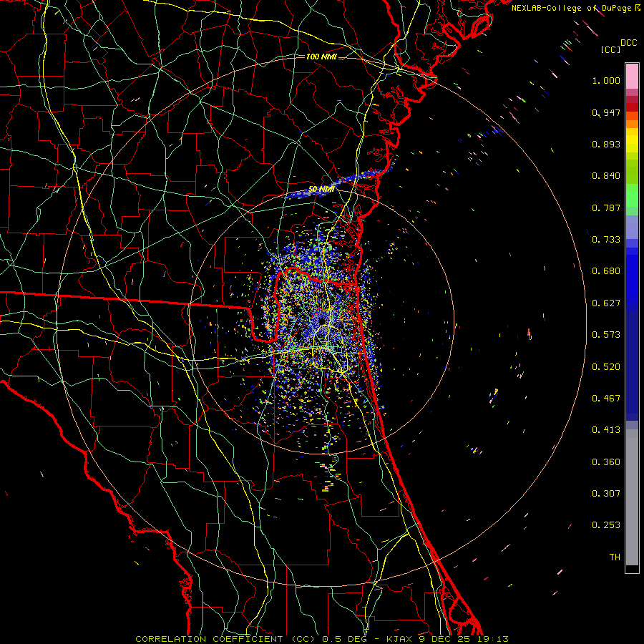Image resolution: width=644 pixels, height=644 pixels.
Task: Select the 0.253 legend value
Action: point(606,525)
